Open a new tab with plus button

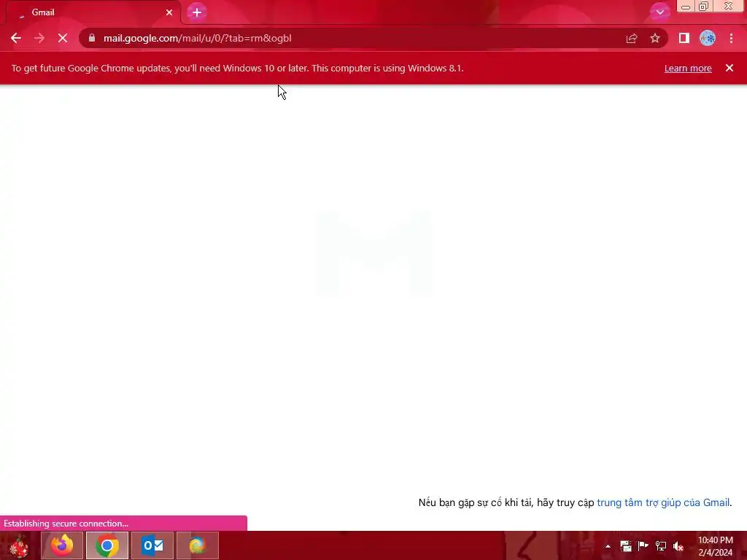pyautogui.click(x=197, y=12)
